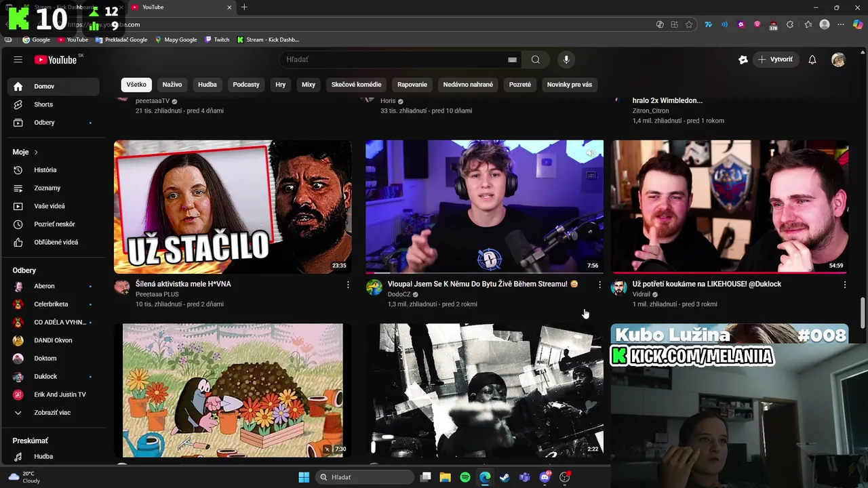Open the Aberon subscription channel

pyautogui.click(x=53, y=286)
